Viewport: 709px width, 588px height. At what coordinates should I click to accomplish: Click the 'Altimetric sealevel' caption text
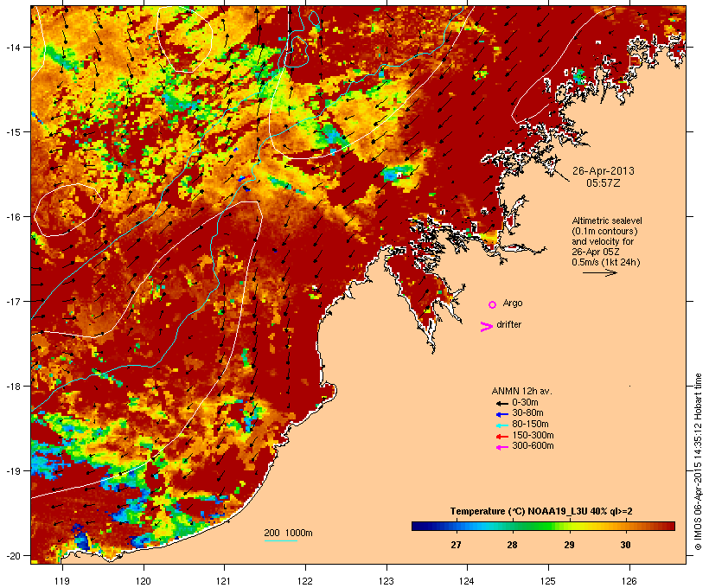(607, 220)
